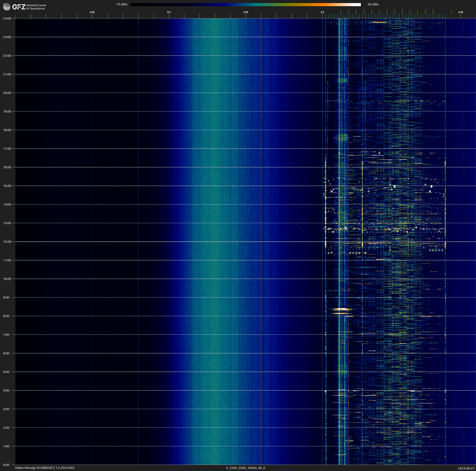The image size is (476, 471).
Task: Open the doi.org GFZ dataset link
Action: [45, 468]
